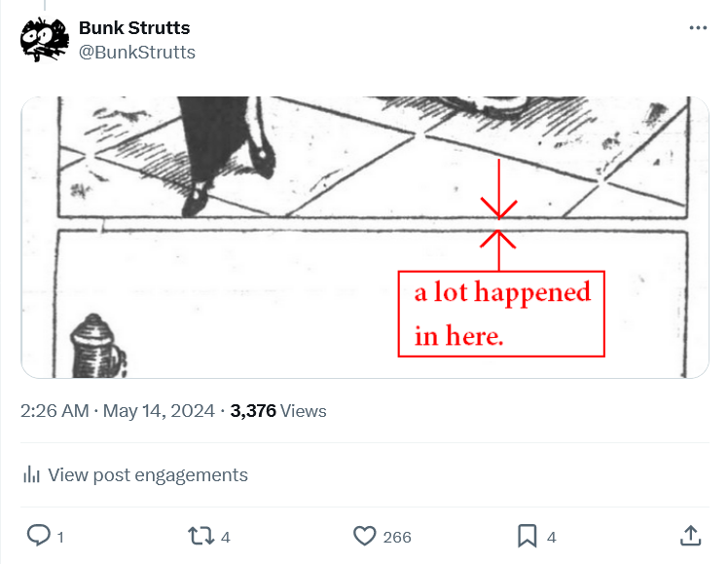Viewport: 728px width, 564px height.
Task: Bookmark this post with bookmark icon
Action: pyautogui.click(x=527, y=536)
